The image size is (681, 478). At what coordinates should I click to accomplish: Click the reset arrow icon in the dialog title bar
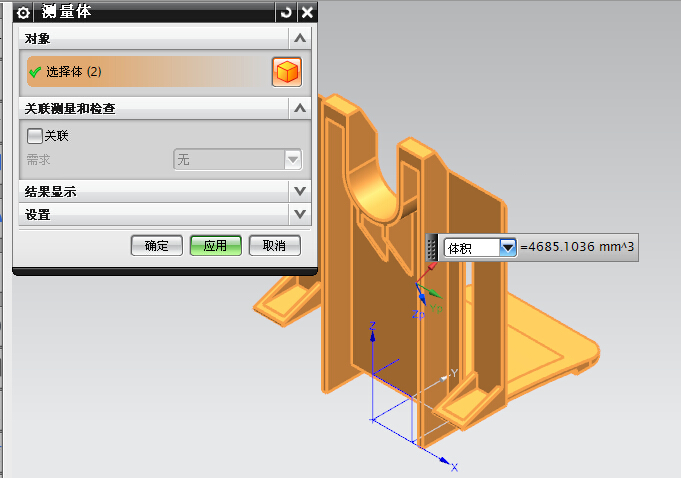pos(287,12)
